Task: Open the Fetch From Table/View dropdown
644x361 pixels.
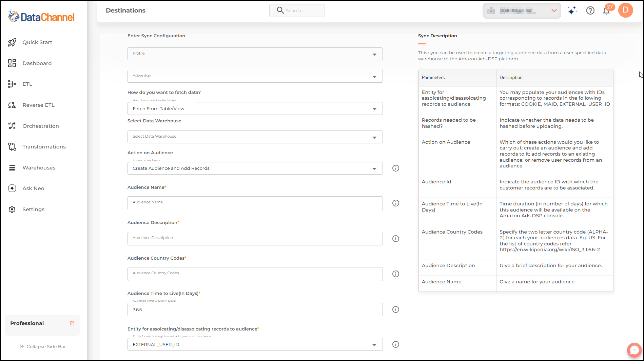Action: 255,108
